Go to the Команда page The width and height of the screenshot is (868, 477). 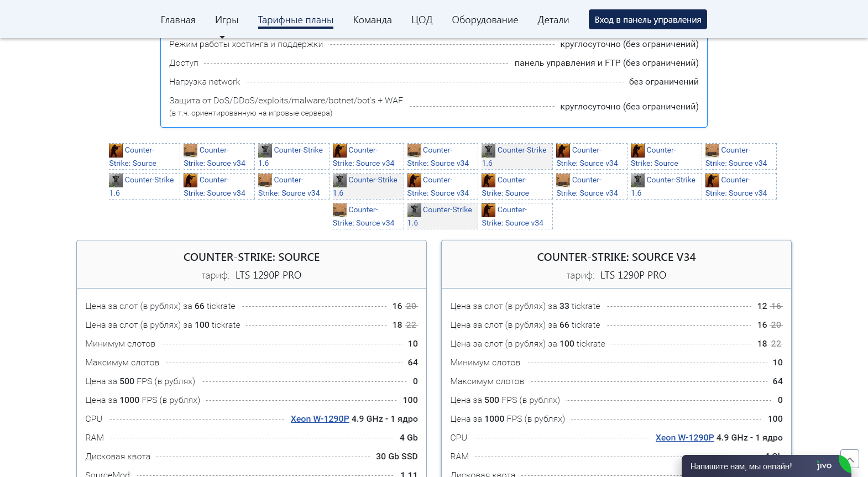pyautogui.click(x=372, y=20)
